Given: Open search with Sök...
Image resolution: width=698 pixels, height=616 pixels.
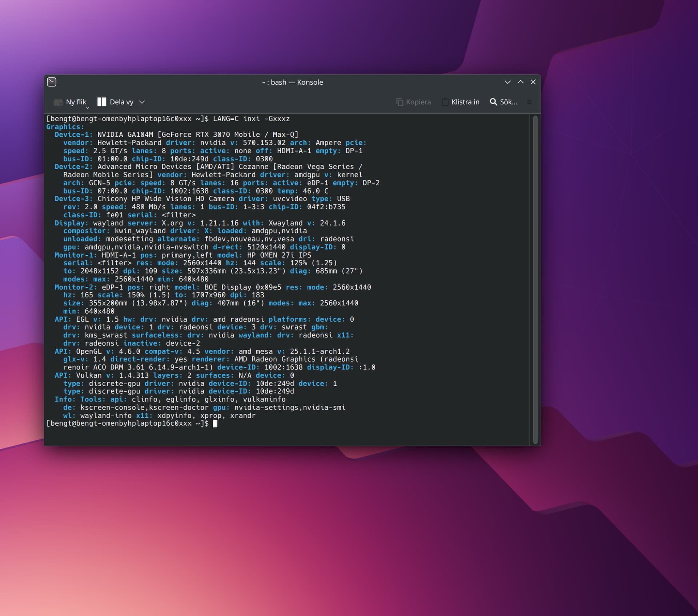Looking at the screenshot, I should tap(504, 102).
